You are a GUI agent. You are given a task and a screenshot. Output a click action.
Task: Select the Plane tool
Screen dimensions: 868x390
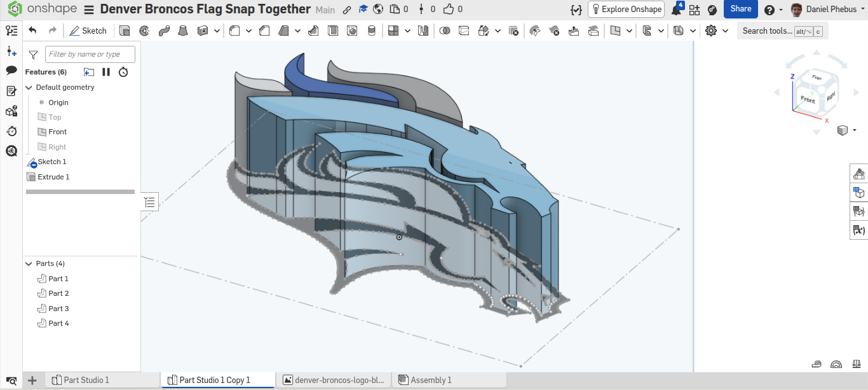615,31
